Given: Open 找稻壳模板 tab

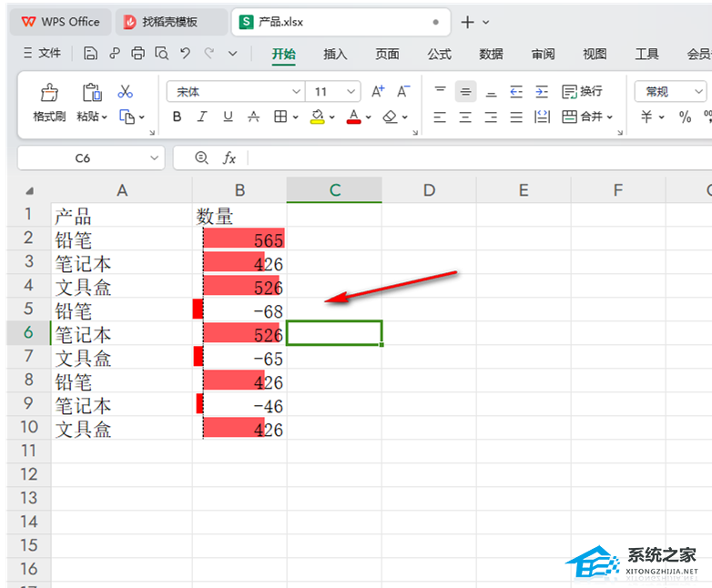Looking at the screenshot, I should 171,22.
